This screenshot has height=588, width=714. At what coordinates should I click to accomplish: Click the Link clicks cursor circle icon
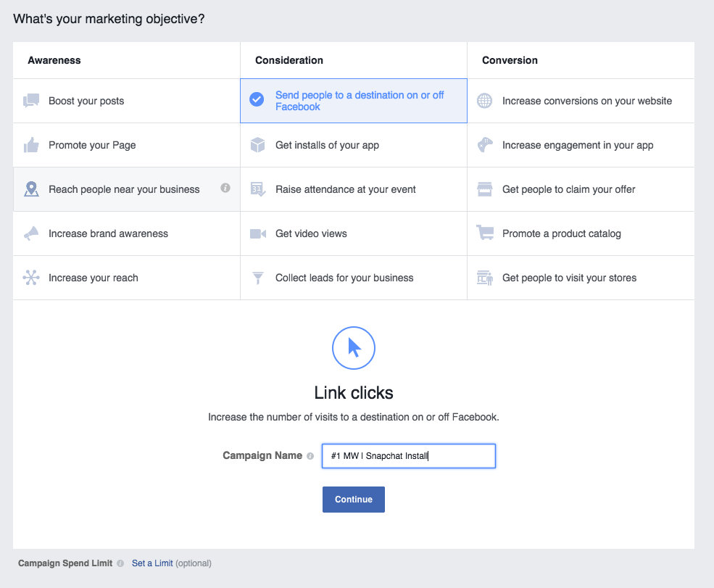pos(354,348)
